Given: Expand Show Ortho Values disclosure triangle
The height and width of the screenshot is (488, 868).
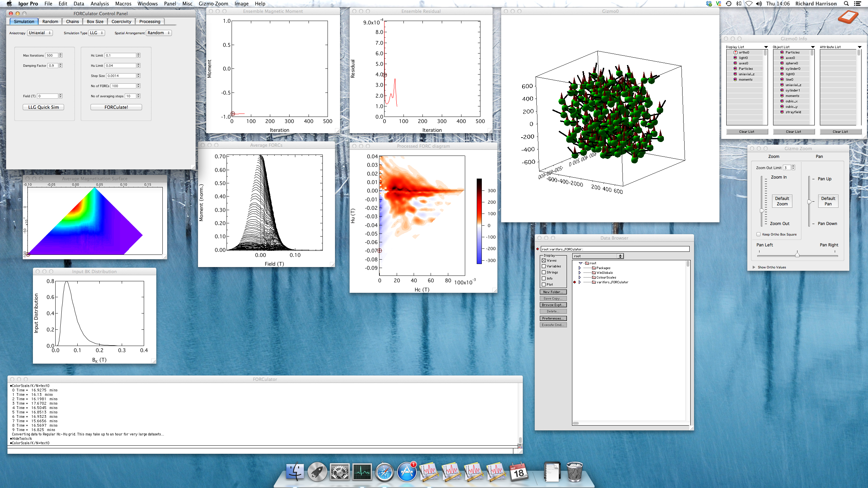Looking at the screenshot, I should [x=754, y=267].
